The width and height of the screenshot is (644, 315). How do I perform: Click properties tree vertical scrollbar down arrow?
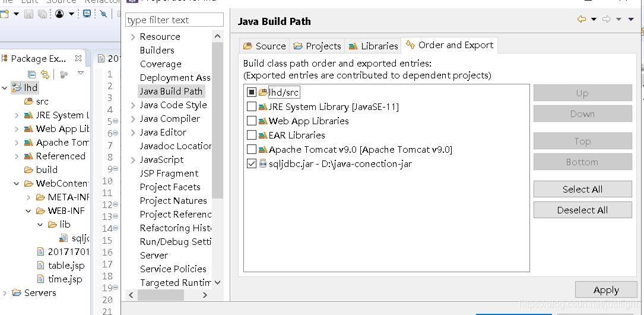(x=218, y=282)
